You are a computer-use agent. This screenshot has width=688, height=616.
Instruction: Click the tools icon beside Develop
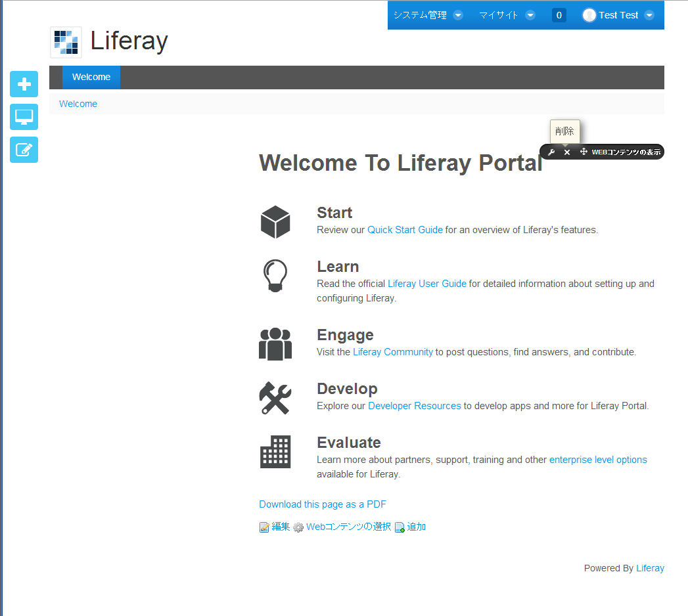pos(275,398)
